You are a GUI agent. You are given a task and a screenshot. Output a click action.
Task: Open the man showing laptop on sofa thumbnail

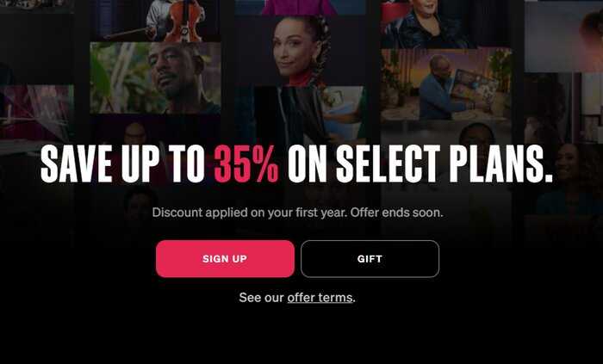(x=446, y=84)
